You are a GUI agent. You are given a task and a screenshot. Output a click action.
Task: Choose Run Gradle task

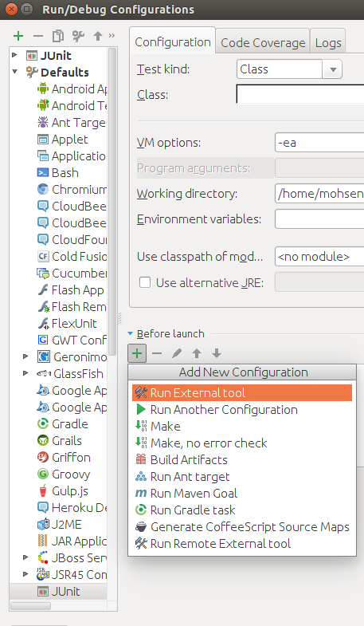tap(242, 510)
